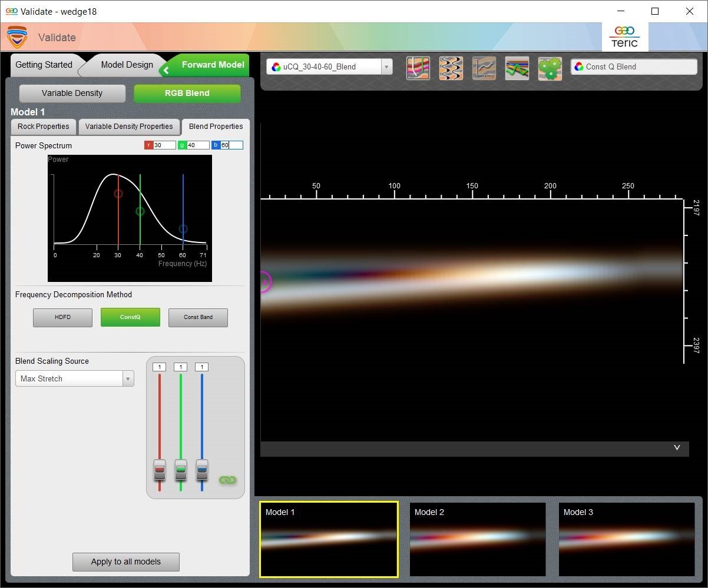
Task: Click the green gears settings icon
Action: point(550,68)
